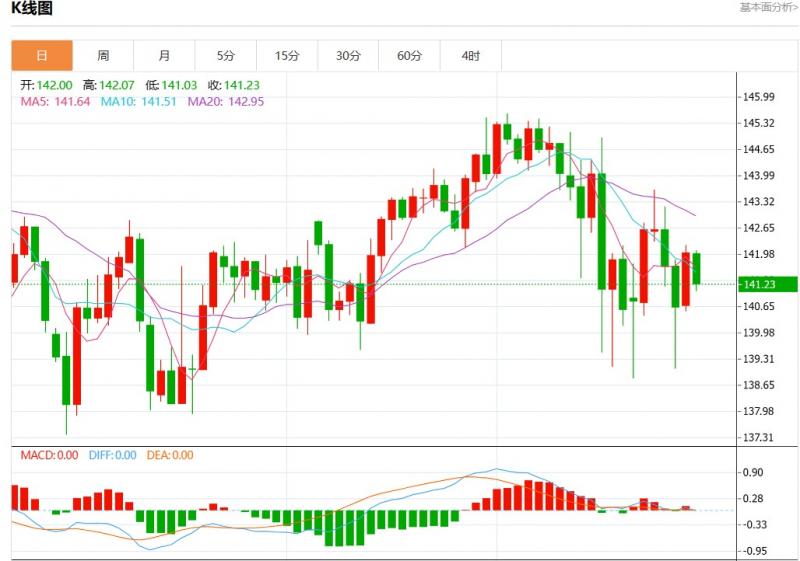Switch to the 周 weekly tab
Image resolution: width=800 pixels, height=561 pixels.
tap(103, 56)
